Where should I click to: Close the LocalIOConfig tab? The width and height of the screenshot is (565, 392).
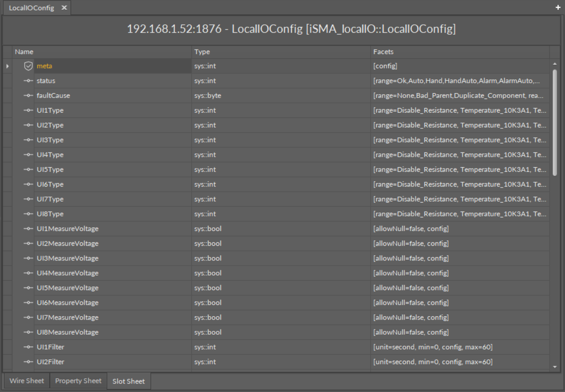pyautogui.click(x=64, y=8)
